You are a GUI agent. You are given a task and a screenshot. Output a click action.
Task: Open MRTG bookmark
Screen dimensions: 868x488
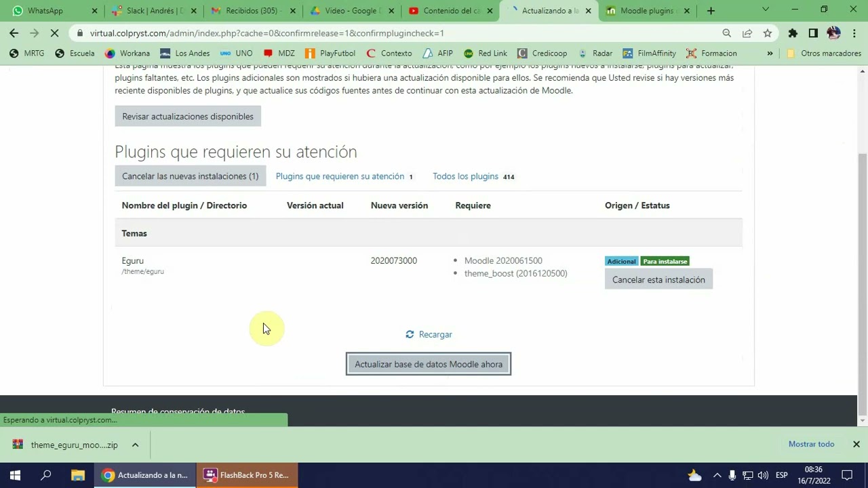(x=27, y=54)
